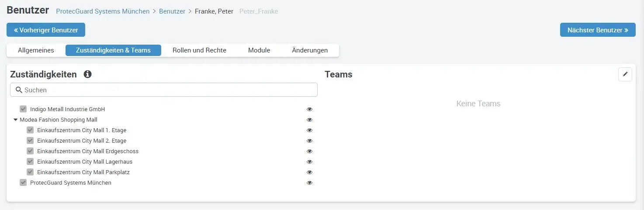The width and height of the screenshot is (644, 210).
Task: Click eye icon for ProtecGuard Systems München
Action: click(x=310, y=183)
